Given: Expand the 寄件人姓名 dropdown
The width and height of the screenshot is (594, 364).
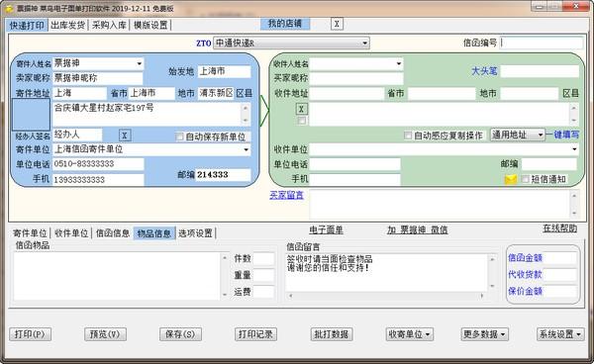Looking at the screenshot, I should click(x=139, y=63).
